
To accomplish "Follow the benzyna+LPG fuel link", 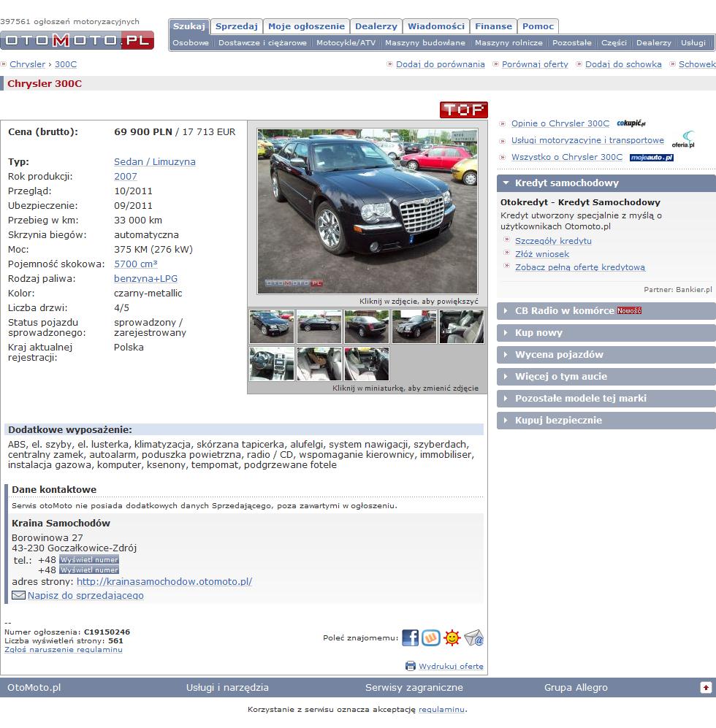I will (145, 279).
